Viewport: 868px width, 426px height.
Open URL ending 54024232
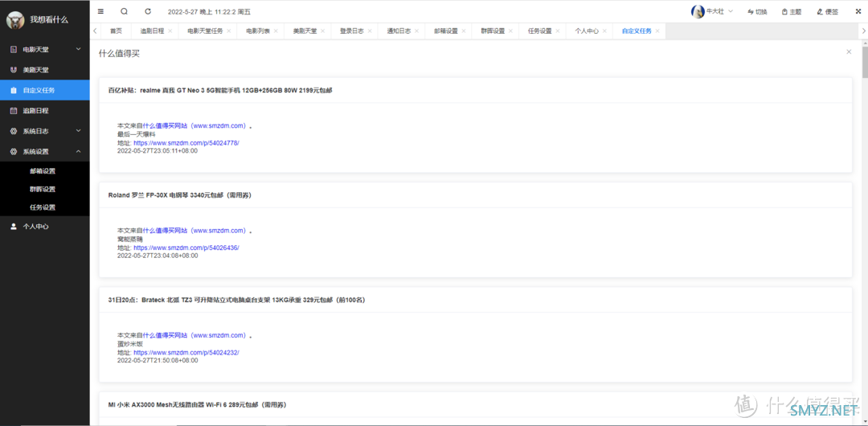coord(186,352)
